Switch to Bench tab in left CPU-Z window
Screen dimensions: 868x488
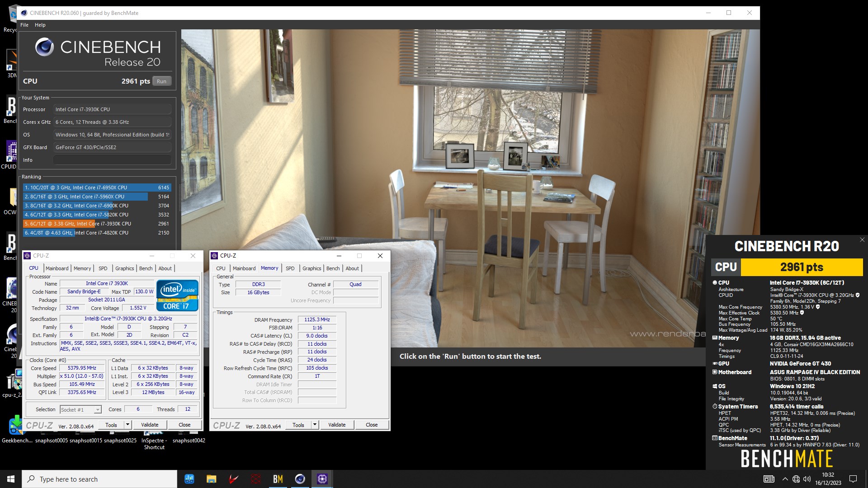[x=146, y=268]
